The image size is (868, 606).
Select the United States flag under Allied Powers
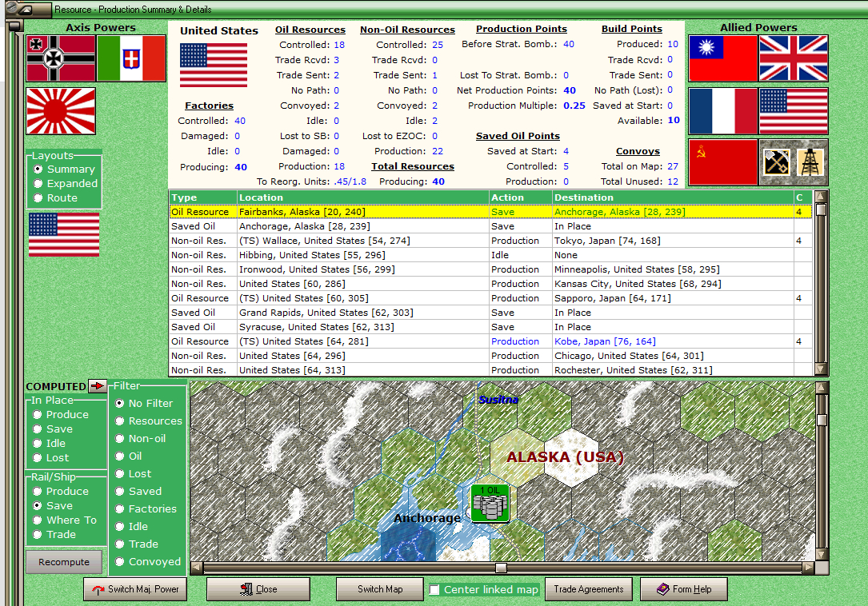794,110
